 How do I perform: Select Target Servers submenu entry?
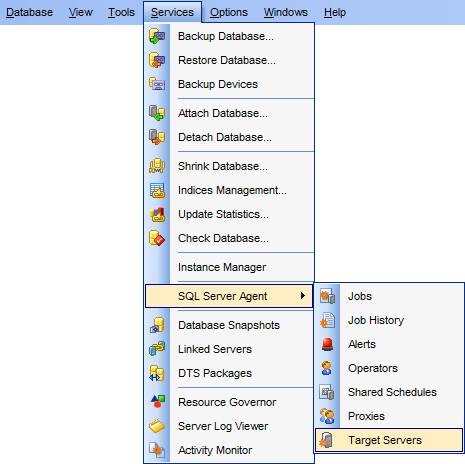pyautogui.click(x=389, y=440)
